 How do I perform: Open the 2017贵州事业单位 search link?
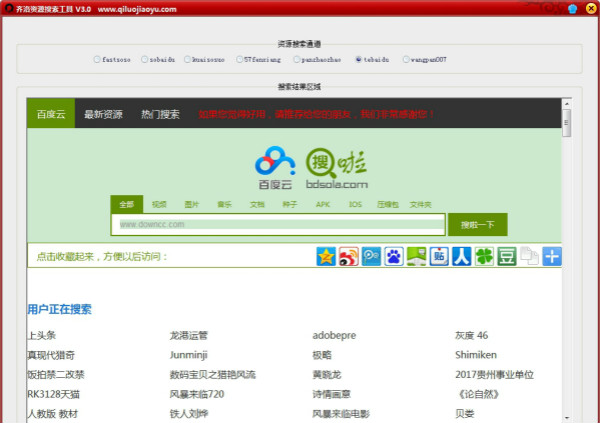point(494,374)
